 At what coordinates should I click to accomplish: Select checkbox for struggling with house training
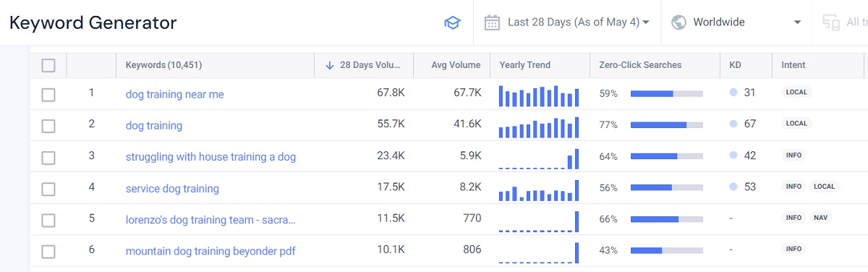[x=48, y=157]
